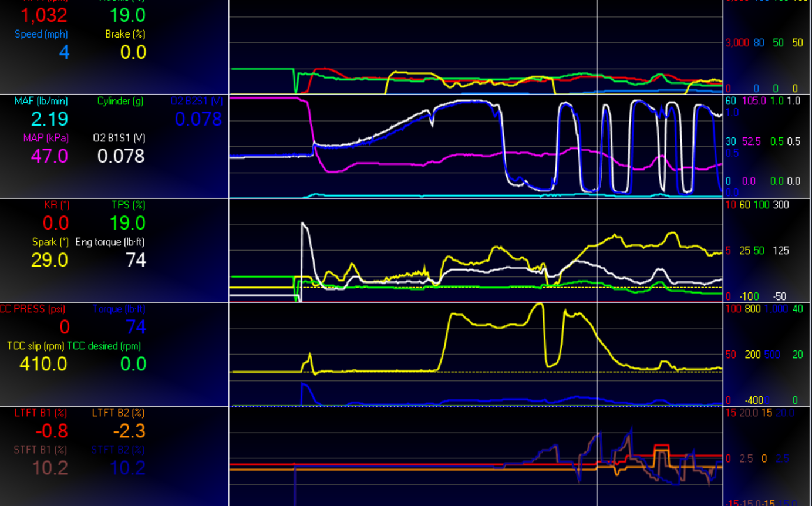Select the white O2 B1S1 value 0.078
The image size is (812, 506).
(122, 156)
